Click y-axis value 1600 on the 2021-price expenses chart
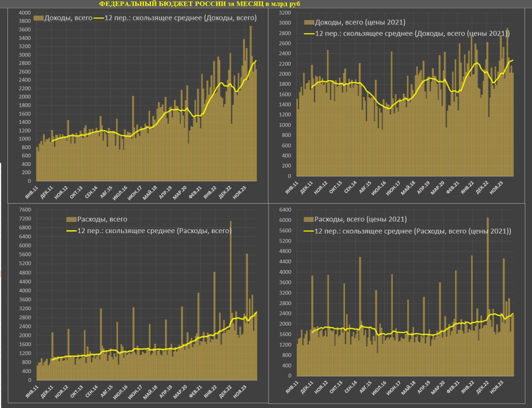Screen dimensions: 532x408 tap(286, 334)
